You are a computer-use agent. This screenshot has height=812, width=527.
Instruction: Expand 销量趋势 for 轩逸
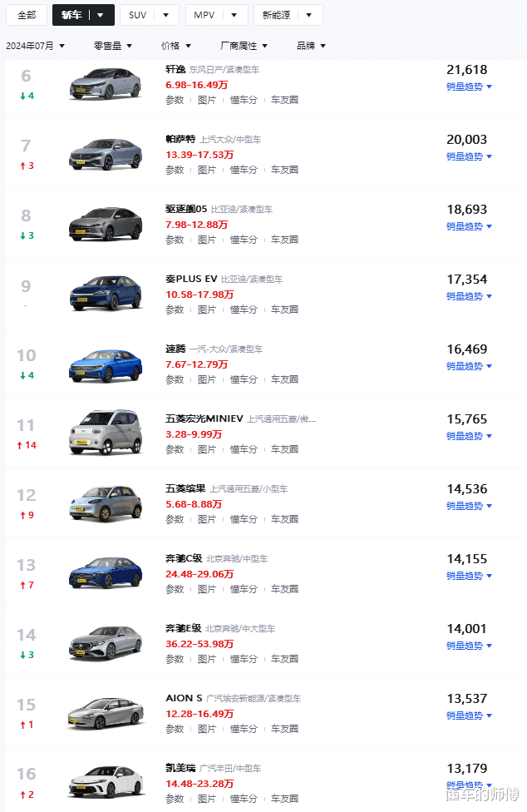coord(469,87)
